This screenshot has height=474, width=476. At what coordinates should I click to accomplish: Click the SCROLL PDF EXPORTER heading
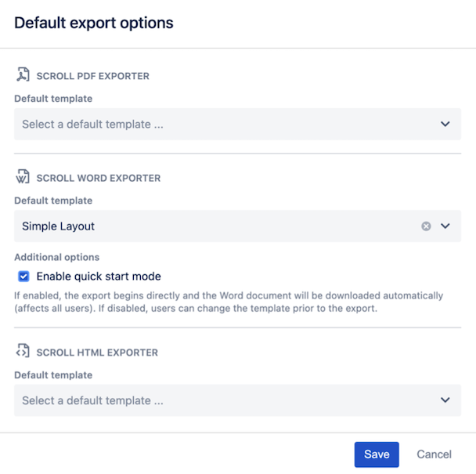coord(92,76)
